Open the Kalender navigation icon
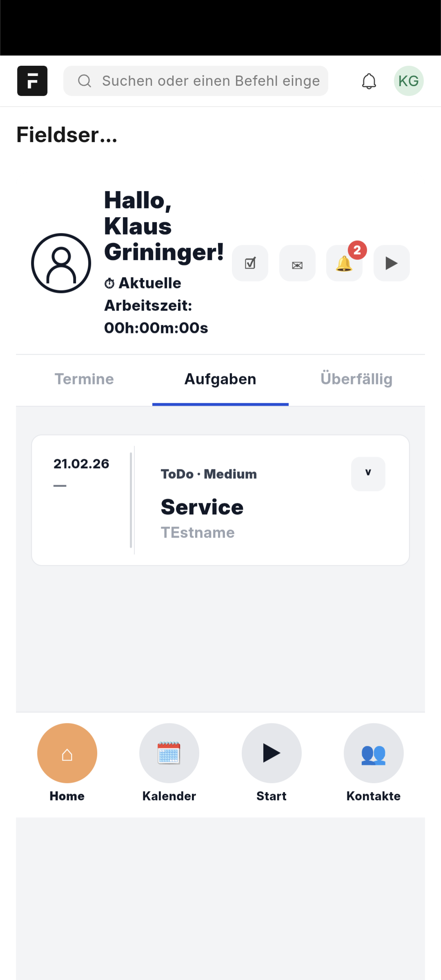 pos(169,753)
